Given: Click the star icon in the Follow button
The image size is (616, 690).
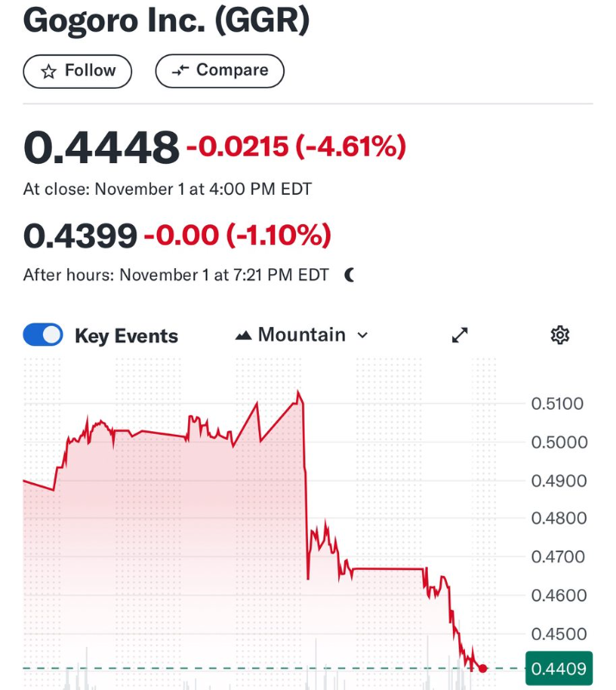Looking at the screenshot, I should (x=49, y=71).
